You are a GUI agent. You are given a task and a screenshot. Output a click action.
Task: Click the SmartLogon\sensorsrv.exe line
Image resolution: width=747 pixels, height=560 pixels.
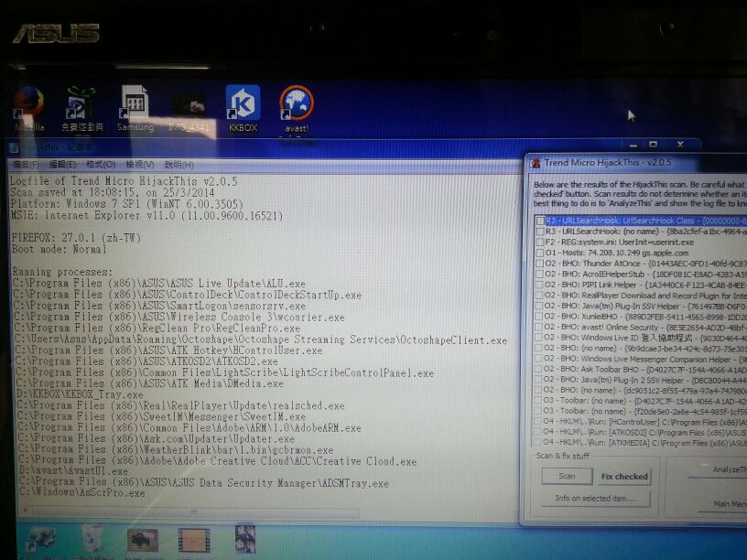pyautogui.click(x=159, y=306)
